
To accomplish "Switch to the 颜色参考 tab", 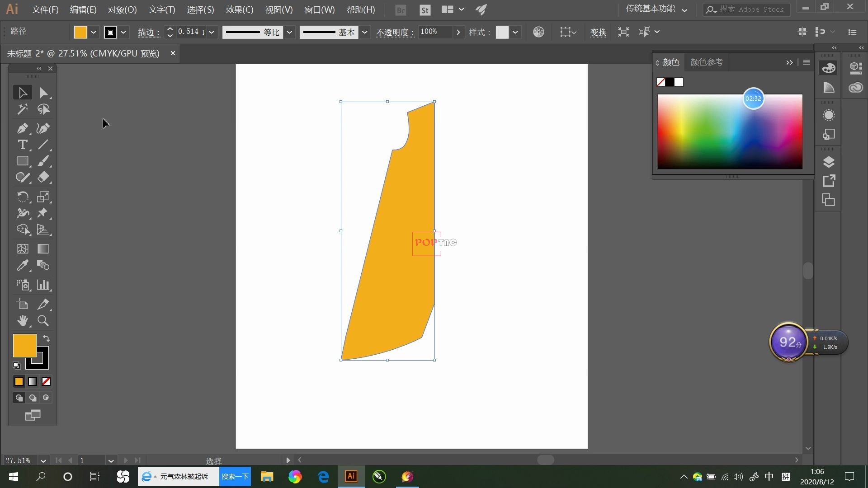I will [x=706, y=62].
